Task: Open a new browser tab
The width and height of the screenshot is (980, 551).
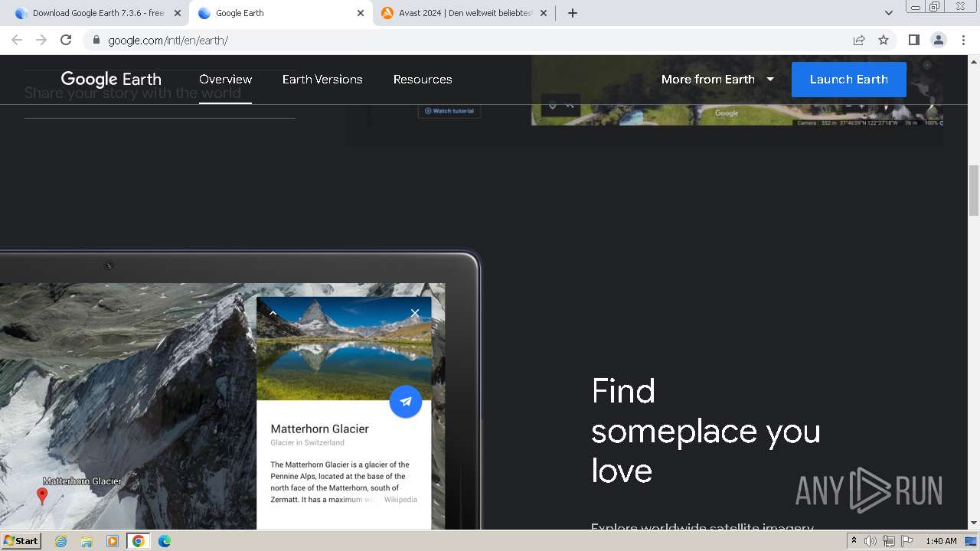Action: (x=573, y=13)
